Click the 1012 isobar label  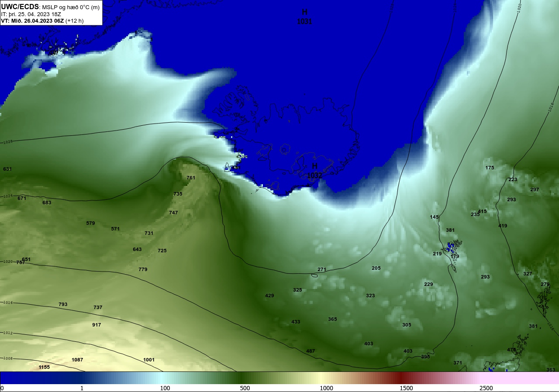[x=7, y=333]
